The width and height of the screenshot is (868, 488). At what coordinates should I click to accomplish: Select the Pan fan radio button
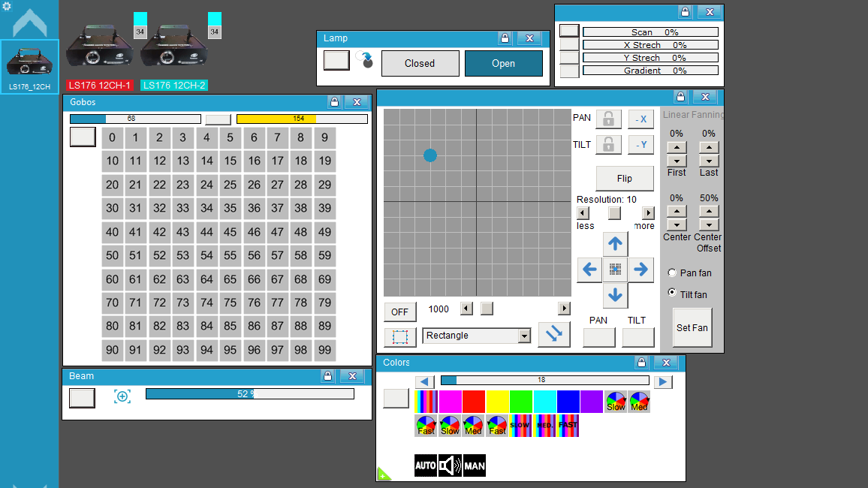coord(672,273)
